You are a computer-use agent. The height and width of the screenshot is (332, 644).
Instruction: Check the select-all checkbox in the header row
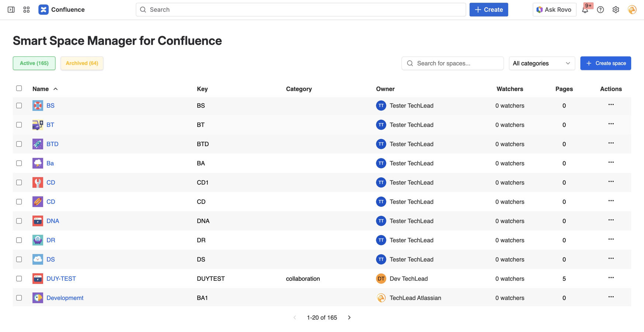click(19, 88)
